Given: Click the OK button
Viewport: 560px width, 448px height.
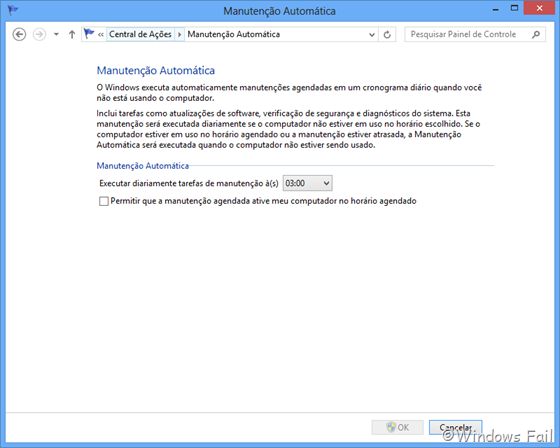Looking at the screenshot, I should pyautogui.click(x=398, y=427).
